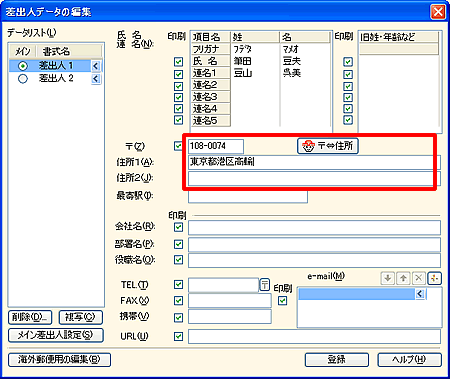Expand arrow beside 差出人 2 row
Image resolution: width=450 pixels, height=379 pixels.
96,79
